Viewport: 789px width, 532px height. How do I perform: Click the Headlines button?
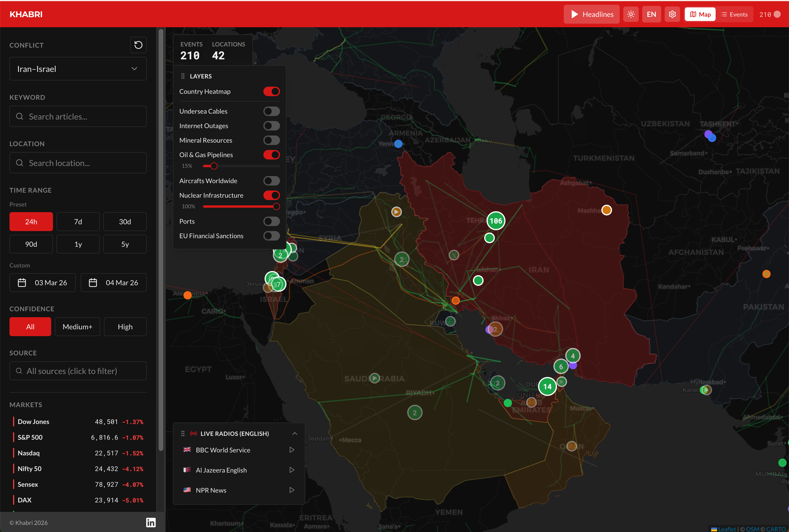(x=591, y=14)
